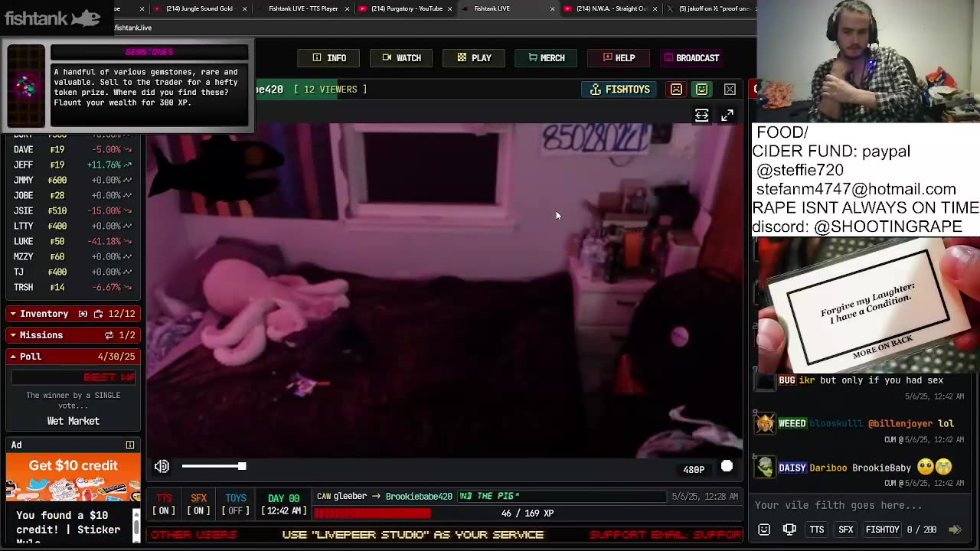980x551 pixels.
Task: Close the stream panel with X icon
Action: tap(730, 90)
